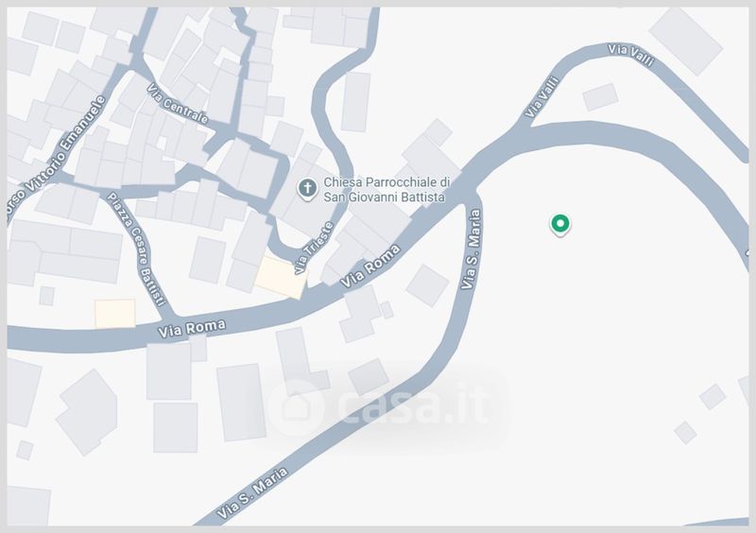Click the L-shaped building below Via Roma
Screen dimensions: 756x533
click(301, 361)
